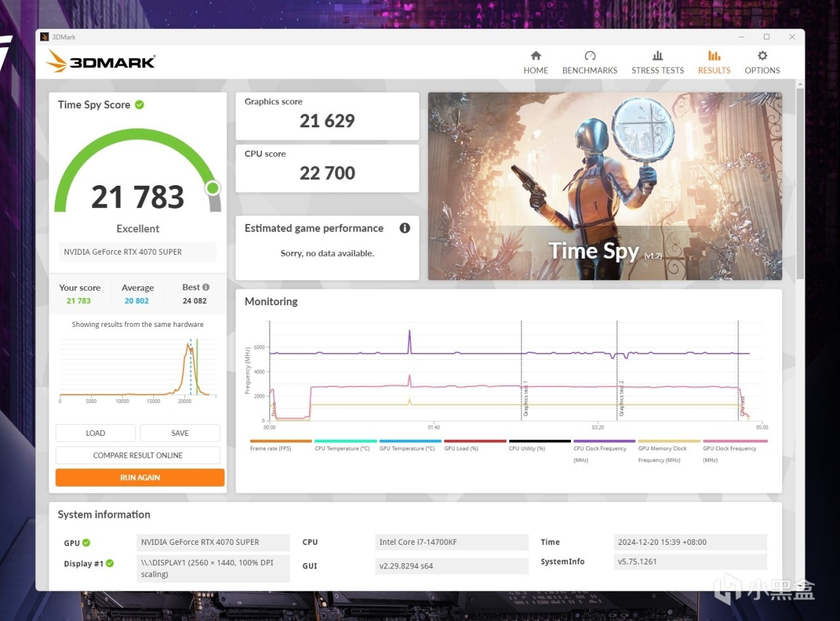Click the green checkmark beside Time Spy Score
This screenshot has width=840, height=621.
tap(139, 104)
